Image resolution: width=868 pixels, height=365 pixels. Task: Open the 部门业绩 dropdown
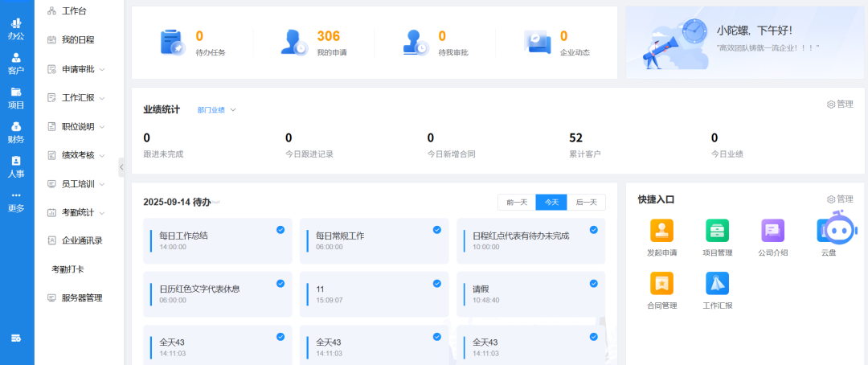[216, 110]
